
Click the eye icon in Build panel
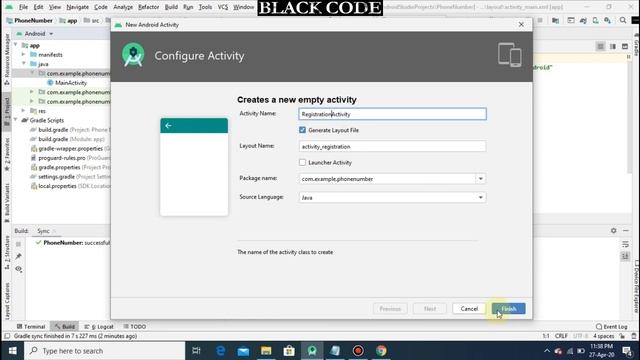point(18,269)
